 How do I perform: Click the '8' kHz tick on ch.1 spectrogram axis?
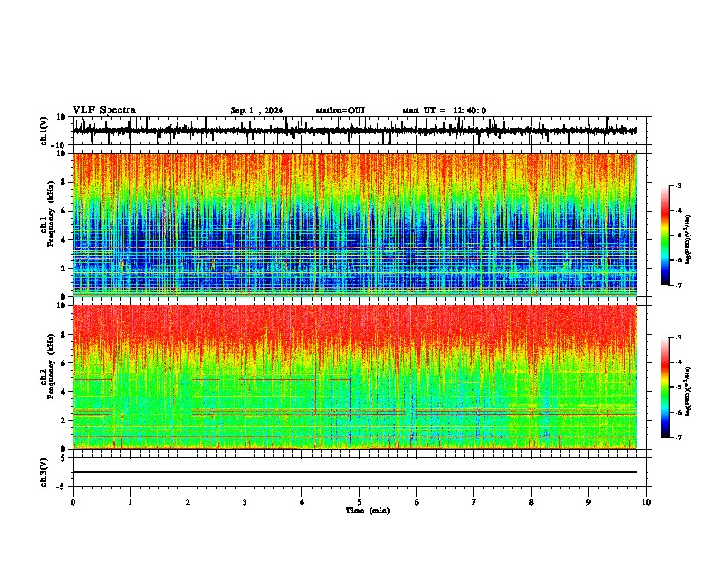tap(64, 182)
